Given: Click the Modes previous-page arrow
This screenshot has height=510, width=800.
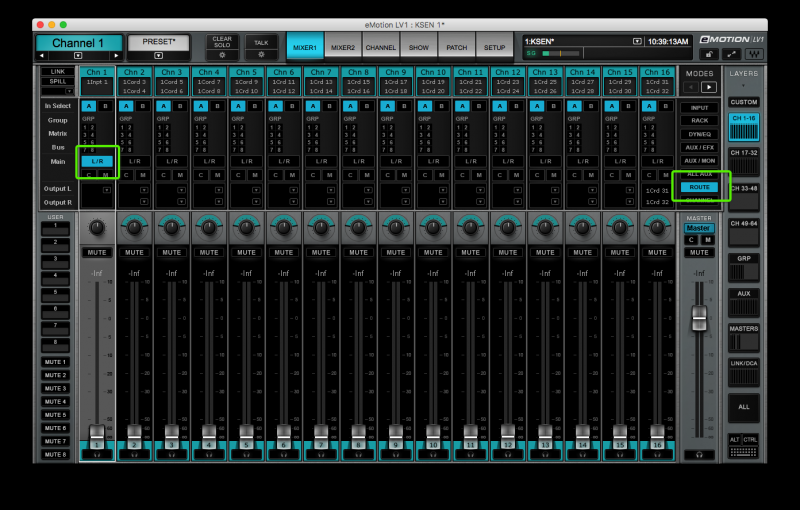Looking at the screenshot, I should [x=691, y=87].
